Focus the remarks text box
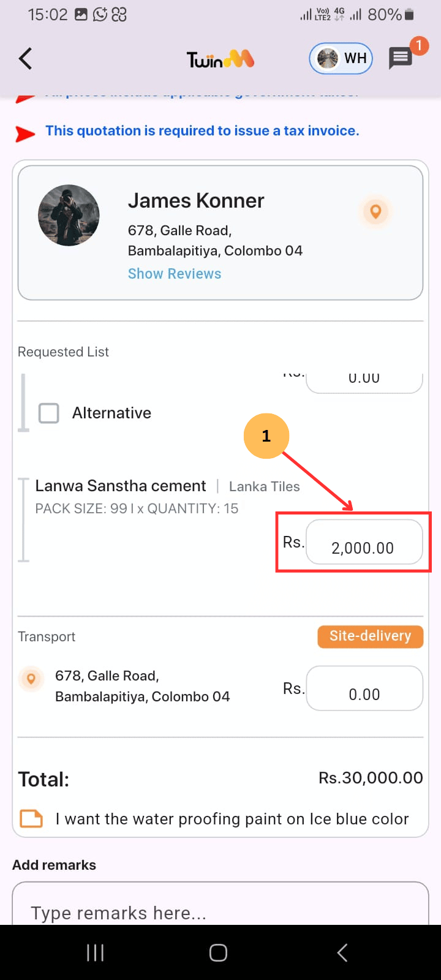The height and width of the screenshot is (980, 441). pyautogui.click(x=221, y=907)
